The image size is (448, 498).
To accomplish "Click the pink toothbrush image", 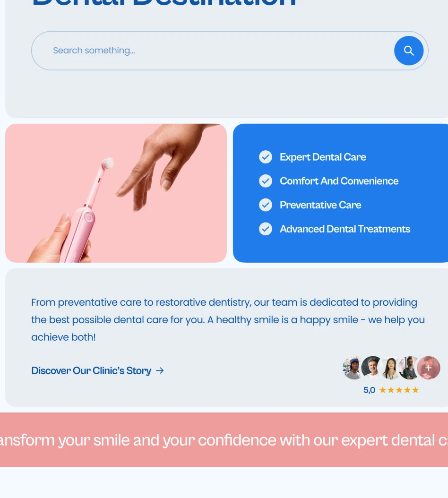I will tap(116, 193).
